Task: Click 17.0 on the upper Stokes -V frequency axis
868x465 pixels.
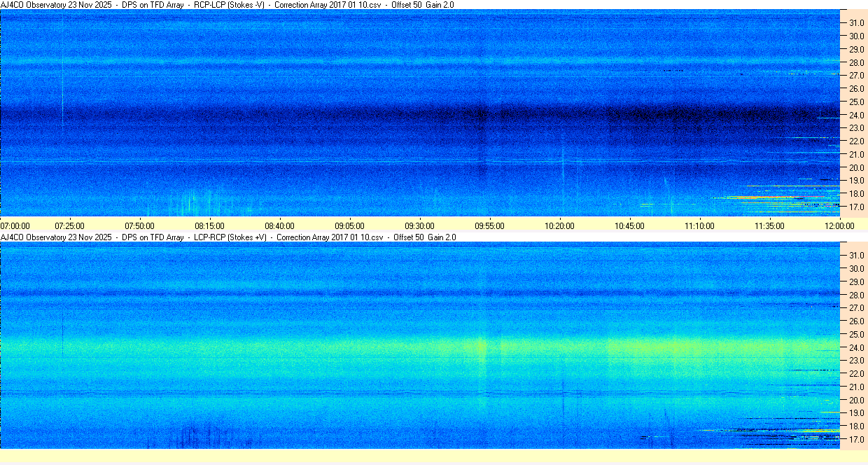Action: [x=857, y=207]
